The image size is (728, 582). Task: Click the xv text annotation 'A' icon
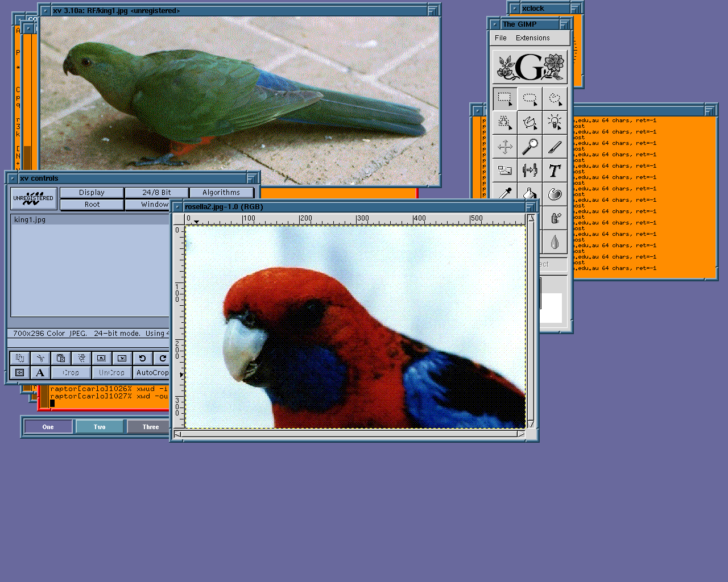tap(40, 373)
